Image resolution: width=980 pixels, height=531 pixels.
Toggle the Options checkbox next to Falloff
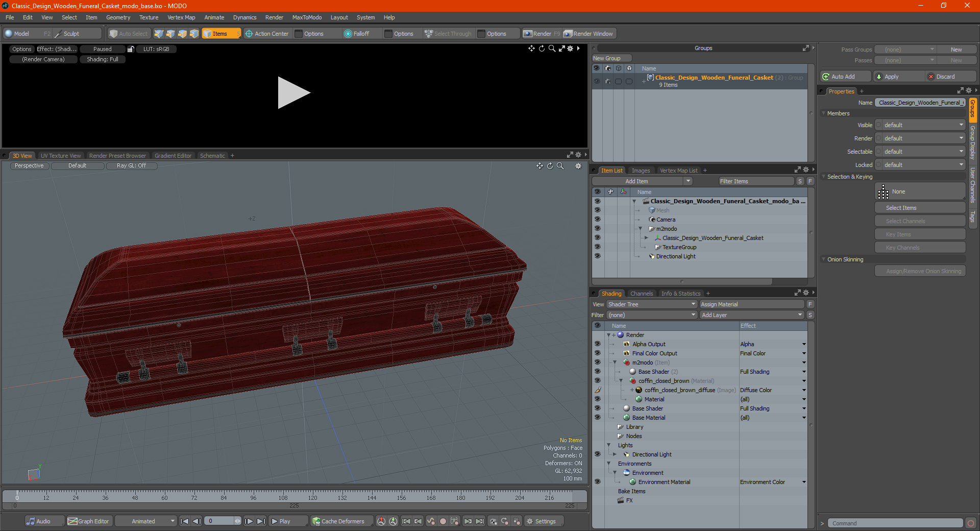coord(388,34)
